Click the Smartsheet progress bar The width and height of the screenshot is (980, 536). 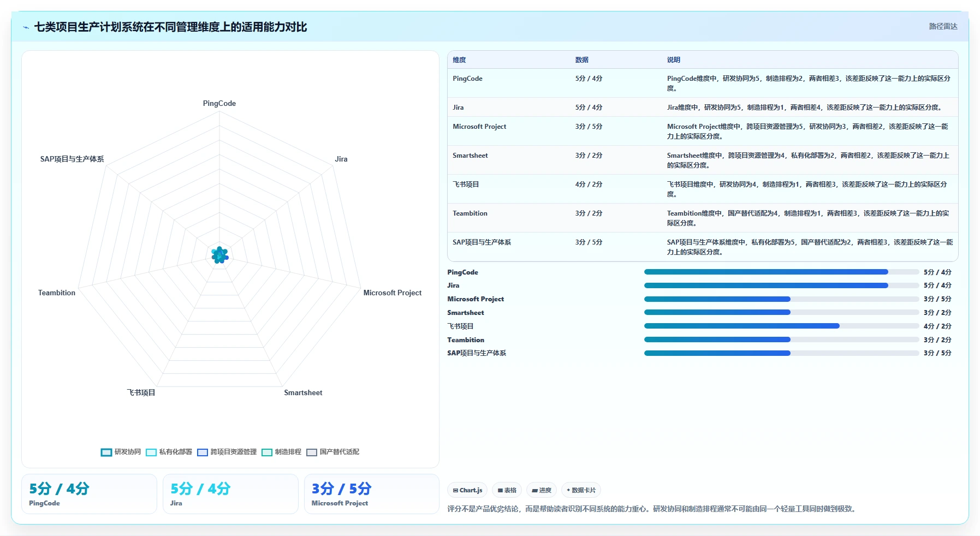[781, 312]
